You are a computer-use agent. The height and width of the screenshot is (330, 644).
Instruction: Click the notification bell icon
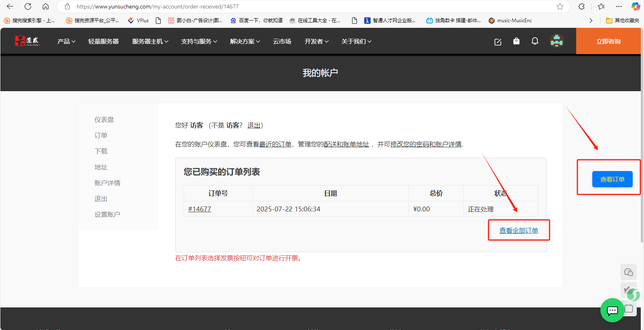535,41
